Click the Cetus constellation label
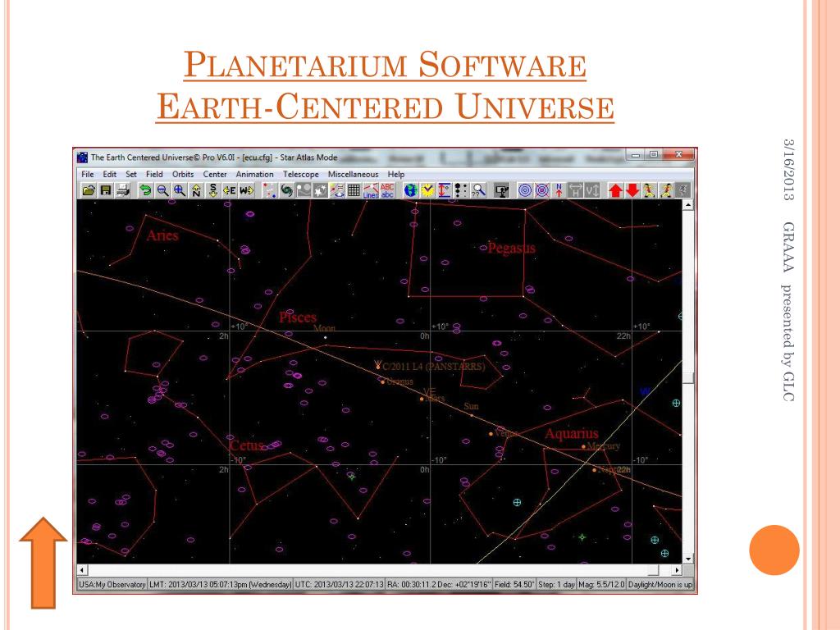The image size is (840, 630). tap(246, 445)
